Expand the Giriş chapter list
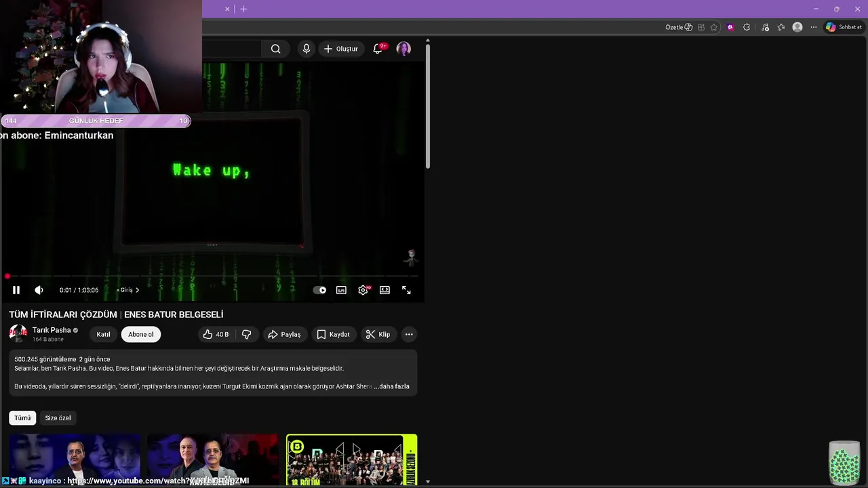This screenshot has height=488, width=868. point(128,290)
